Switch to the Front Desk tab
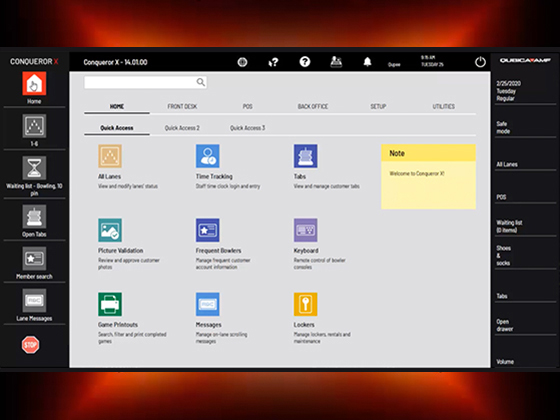 click(182, 106)
